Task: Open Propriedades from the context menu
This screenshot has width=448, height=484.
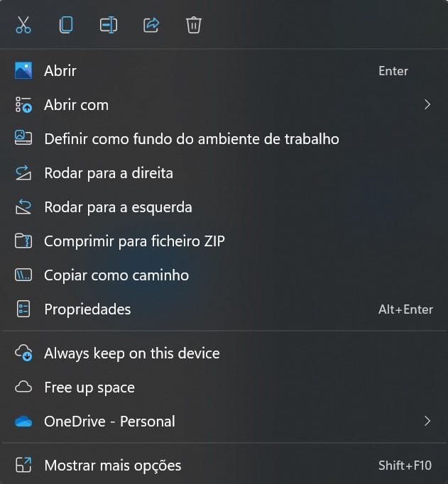Action: tap(87, 309)
